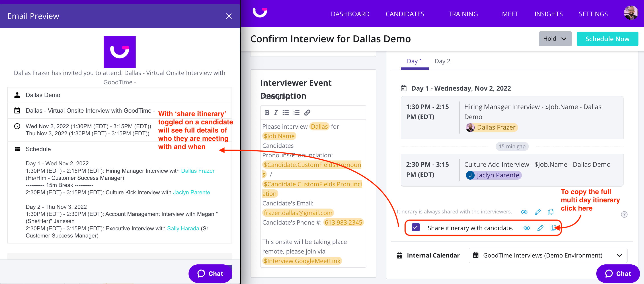Open the CANDIDATES menu

click(404, 14)
